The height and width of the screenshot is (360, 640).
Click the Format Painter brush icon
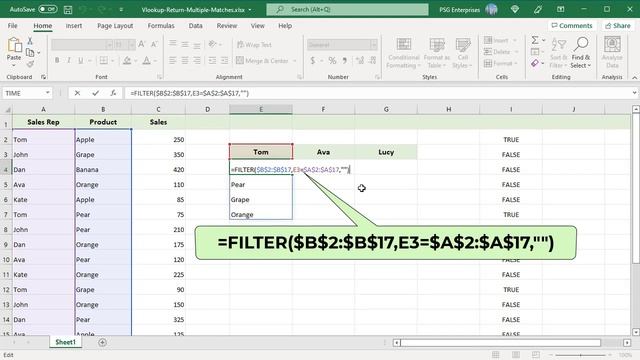(x=30, y=64)
